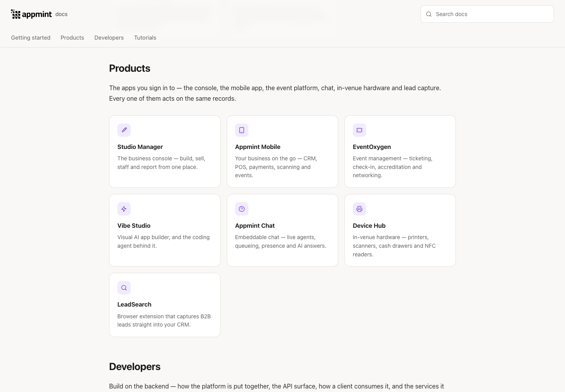Open the Studio Manager card title

tap(140, 147)
